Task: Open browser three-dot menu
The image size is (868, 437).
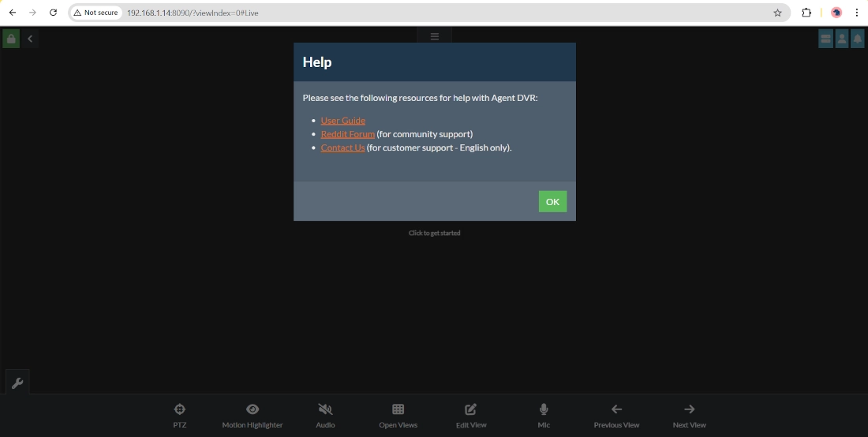Action: (x=856, y=13)
